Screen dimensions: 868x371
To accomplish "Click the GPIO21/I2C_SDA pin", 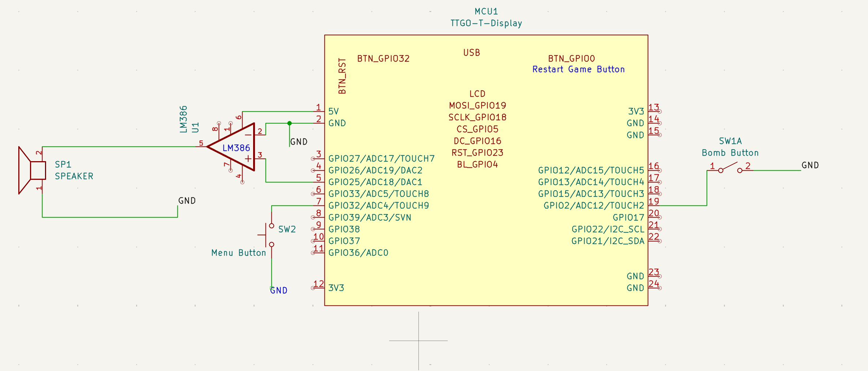I will [x=608, y=241].
